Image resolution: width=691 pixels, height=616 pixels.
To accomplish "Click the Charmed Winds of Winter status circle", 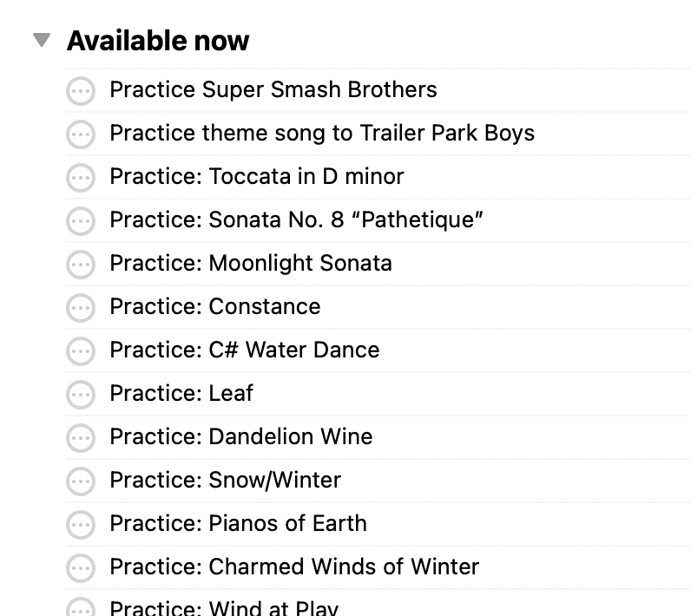I will pyautogui.click(x=81, y=567).
